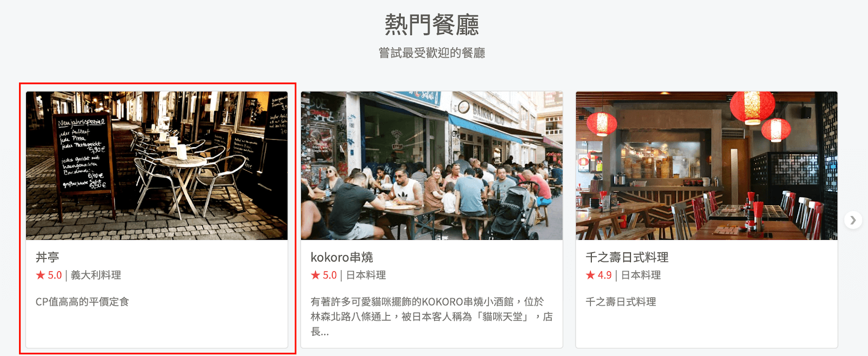Click the 熱門餐廳 section heading
Image resolution: width=868 pixels, height=356 pixels.
(x=432, y=25)
